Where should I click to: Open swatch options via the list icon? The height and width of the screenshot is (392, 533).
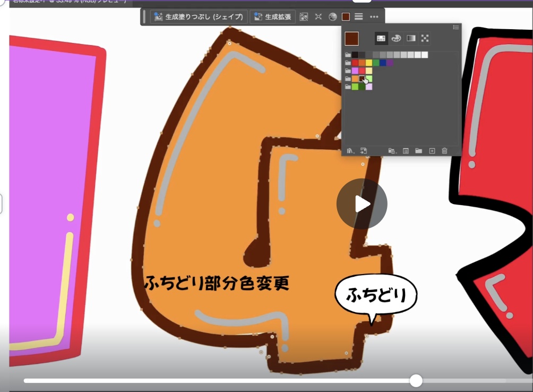[x=405, y=151]
